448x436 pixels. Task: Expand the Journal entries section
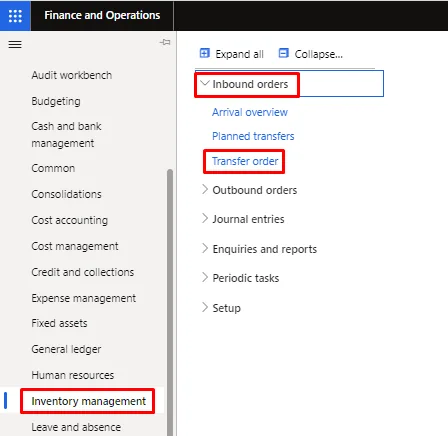205,218
